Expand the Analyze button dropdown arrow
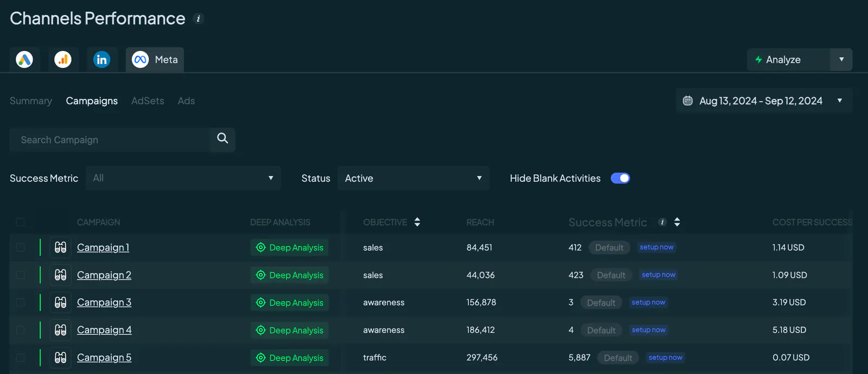This screenshot has width=868, height=374. [x=841, y=59]
